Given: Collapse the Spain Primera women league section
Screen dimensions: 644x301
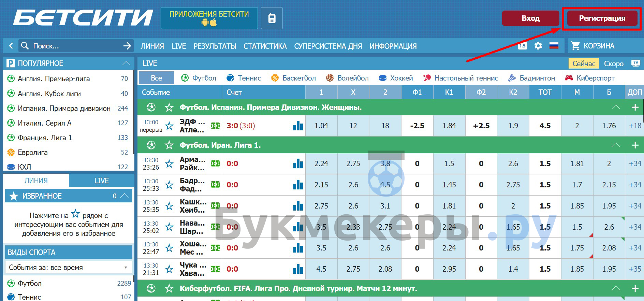Looking at the screenshot, I should pyautogui.click(x=616, y=107).
